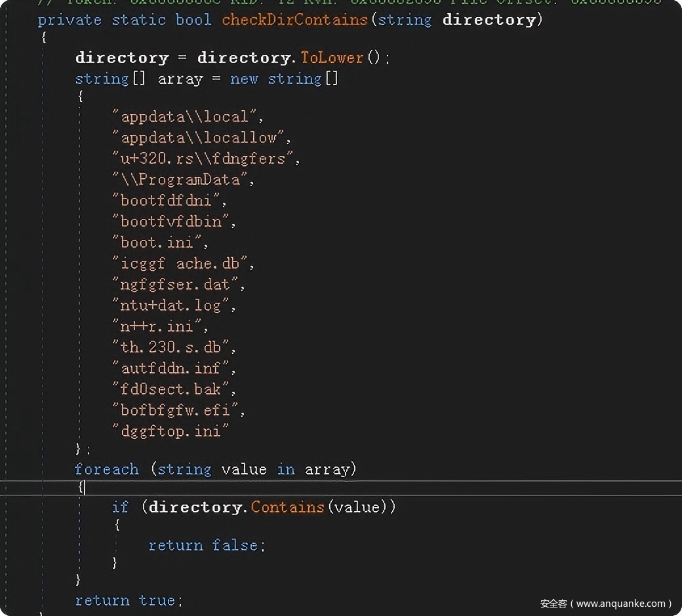The image size is (682, 616).
Task: Click the "boot.ini" string literal
Action: (159, 242)
